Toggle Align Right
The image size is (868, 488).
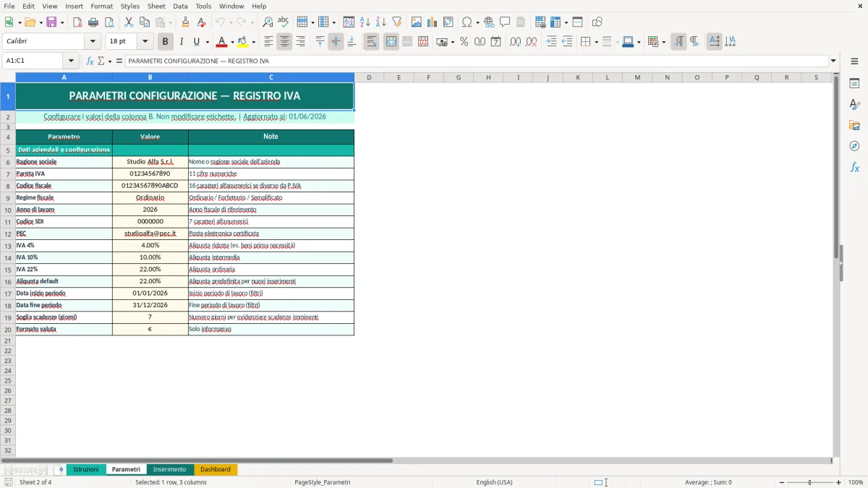coord(300,42)
